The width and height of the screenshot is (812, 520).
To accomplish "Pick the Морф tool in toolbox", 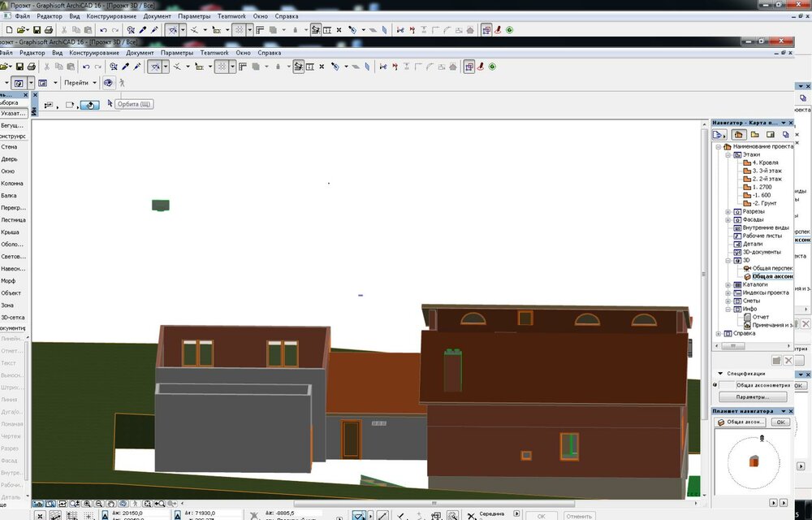I will (9, 281).
